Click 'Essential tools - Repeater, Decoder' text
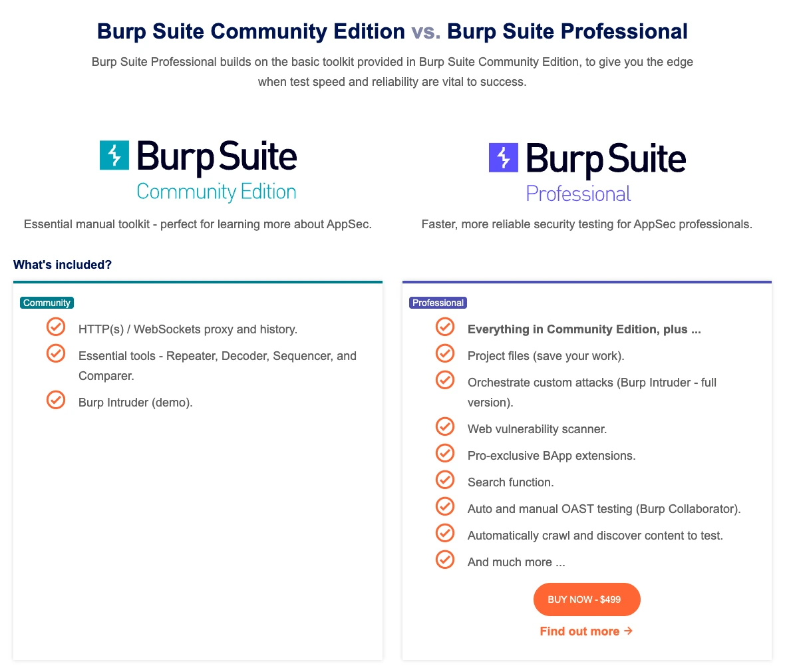The height and width of the screenshot is (672, 785). pos(218,366)
